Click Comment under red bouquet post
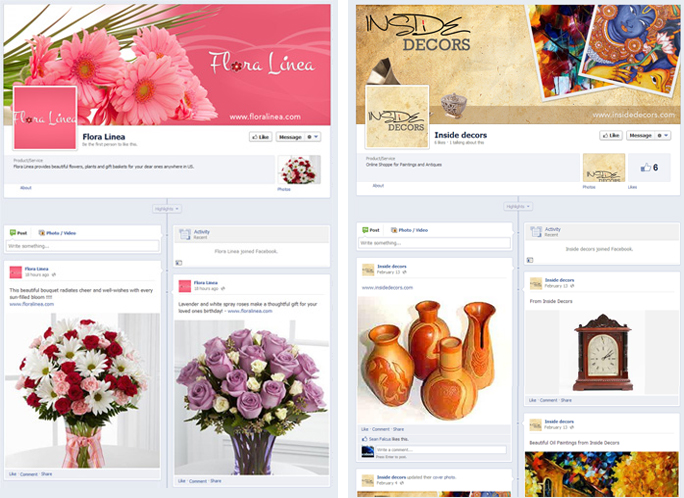The height and width of the screenshot is (498, 684). [29, 474]
